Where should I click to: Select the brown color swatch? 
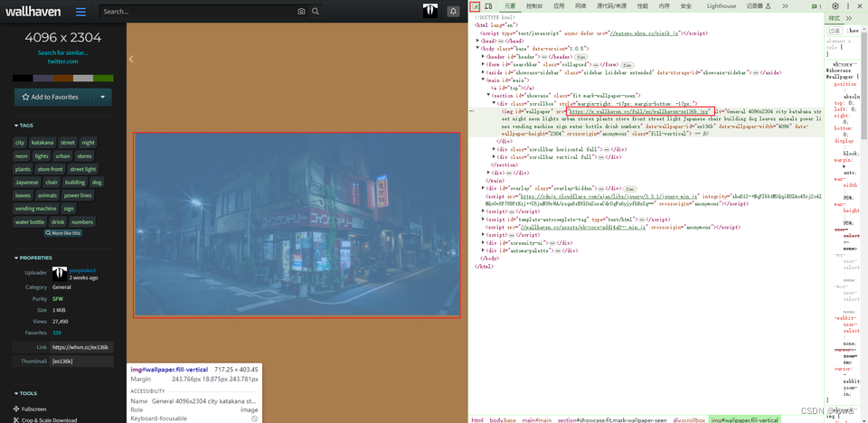coord(63,78)
